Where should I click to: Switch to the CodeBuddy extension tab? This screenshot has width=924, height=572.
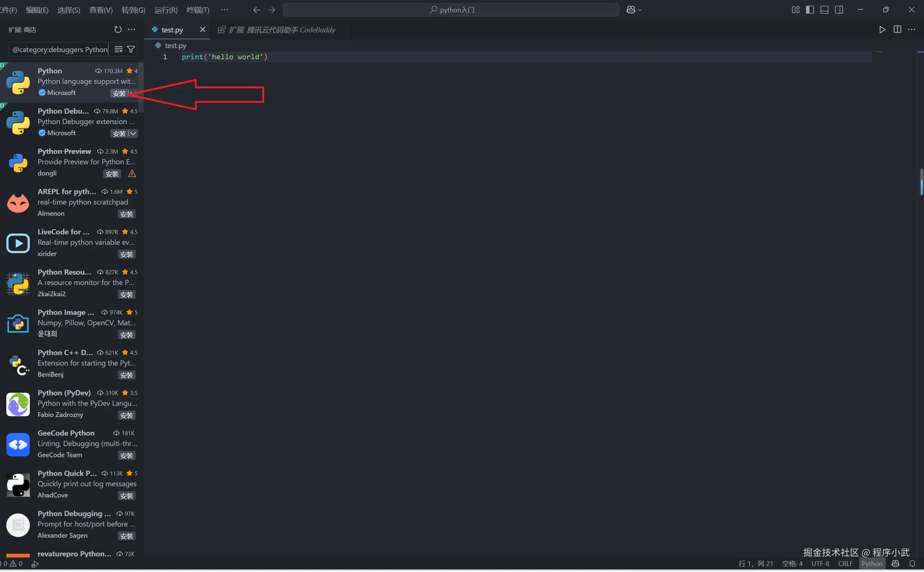coord(281,30)
